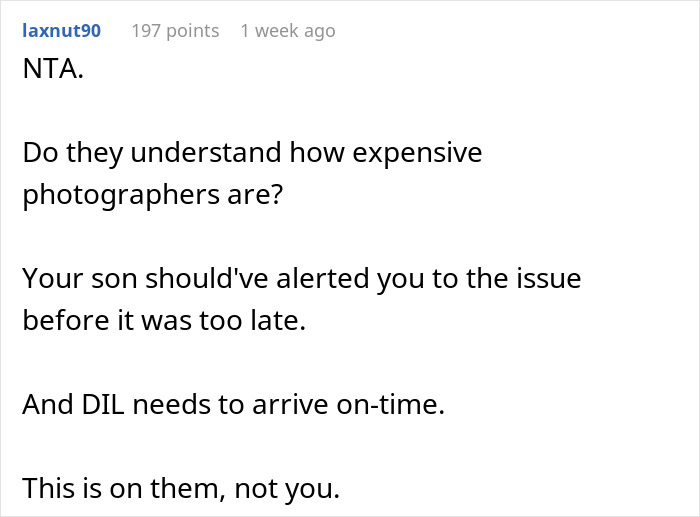Click the line starting 'Do they understand'
Image resolution: width=700 pixels, height=517 pixels.
point(252,154)
